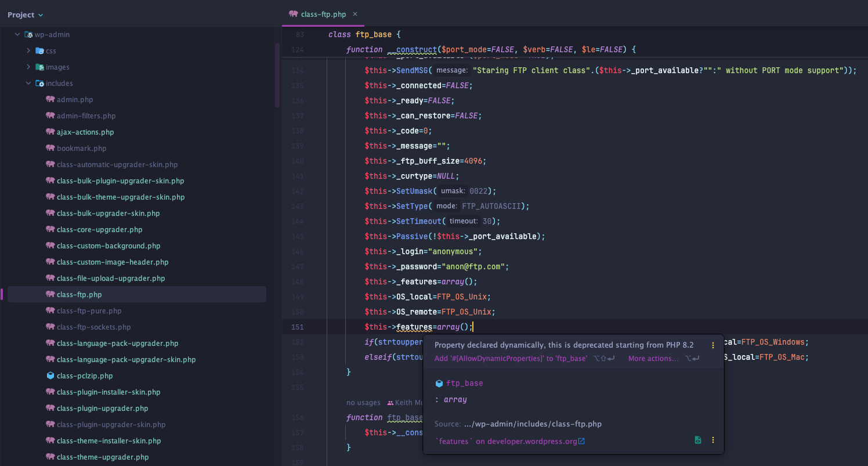Switch to the class-ftp.php editor tab
Screen dimensions: 868x466
(x=323, y=14)
